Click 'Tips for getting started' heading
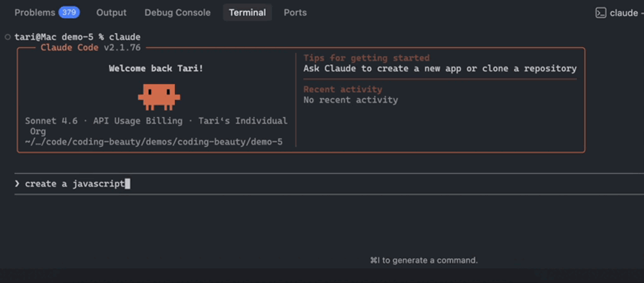Viewport: 644px width, 283px height. tap(367, 58)
